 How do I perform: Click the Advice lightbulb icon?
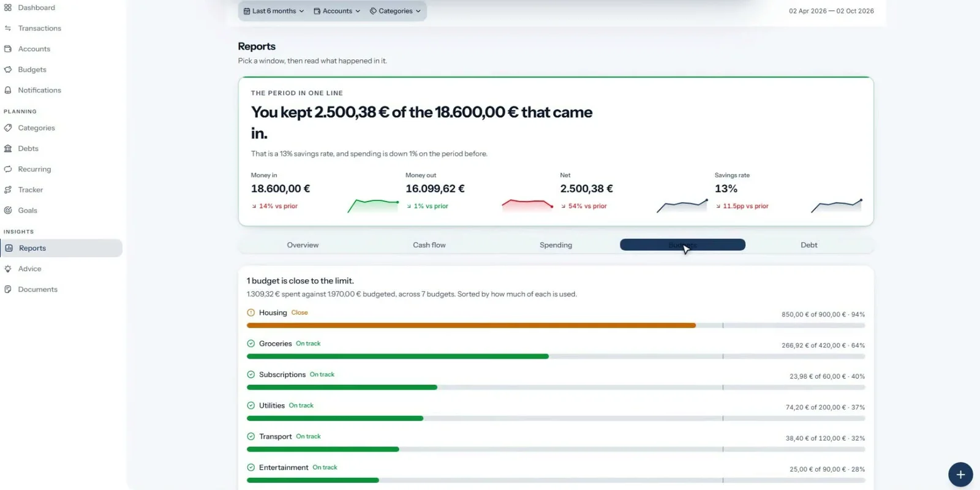coord(8,269)
